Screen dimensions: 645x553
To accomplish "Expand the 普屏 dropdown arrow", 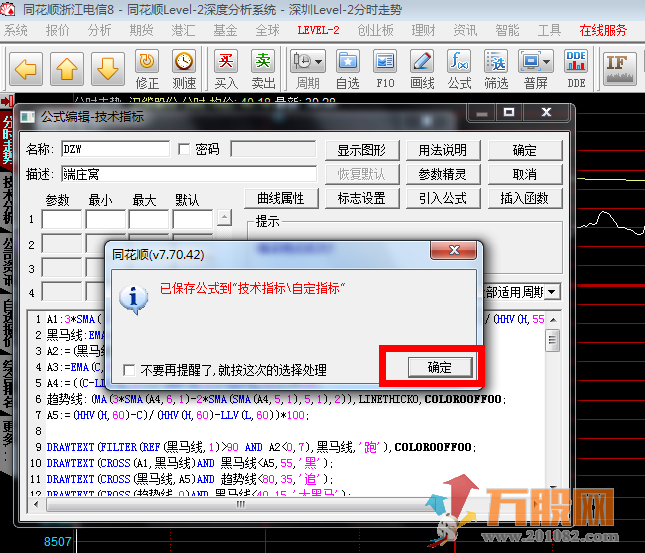I will [547, 62].
